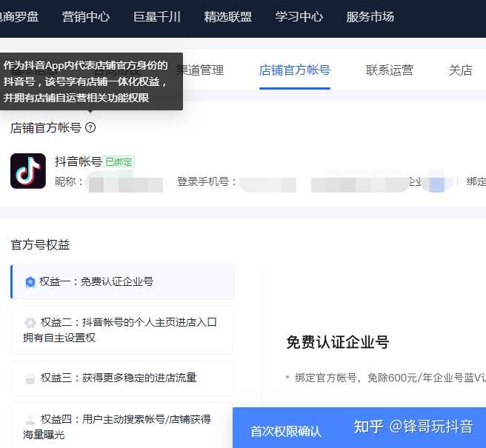Switch to 联系运营 tab

[x=390, y=70]
